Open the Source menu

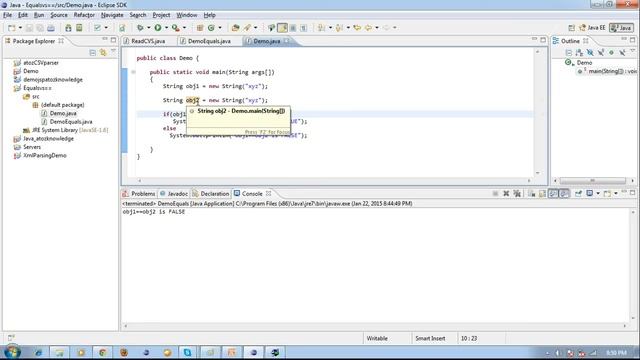(x=59, y=15)
